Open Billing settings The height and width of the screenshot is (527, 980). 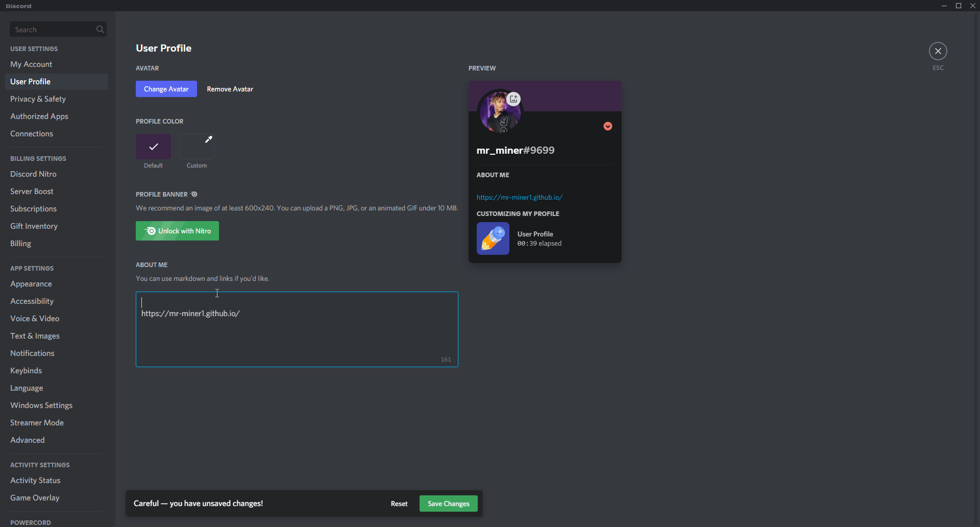click(57, 244)
